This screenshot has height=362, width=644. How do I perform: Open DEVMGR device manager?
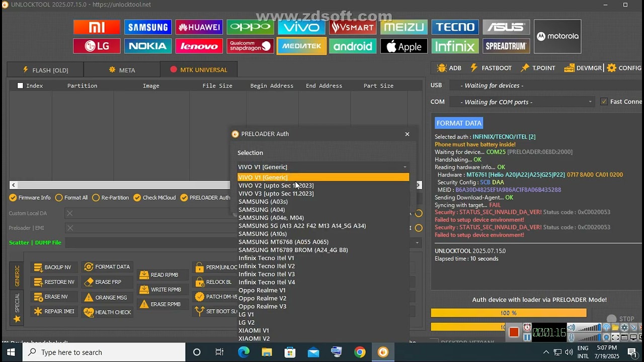click(583, 68)
